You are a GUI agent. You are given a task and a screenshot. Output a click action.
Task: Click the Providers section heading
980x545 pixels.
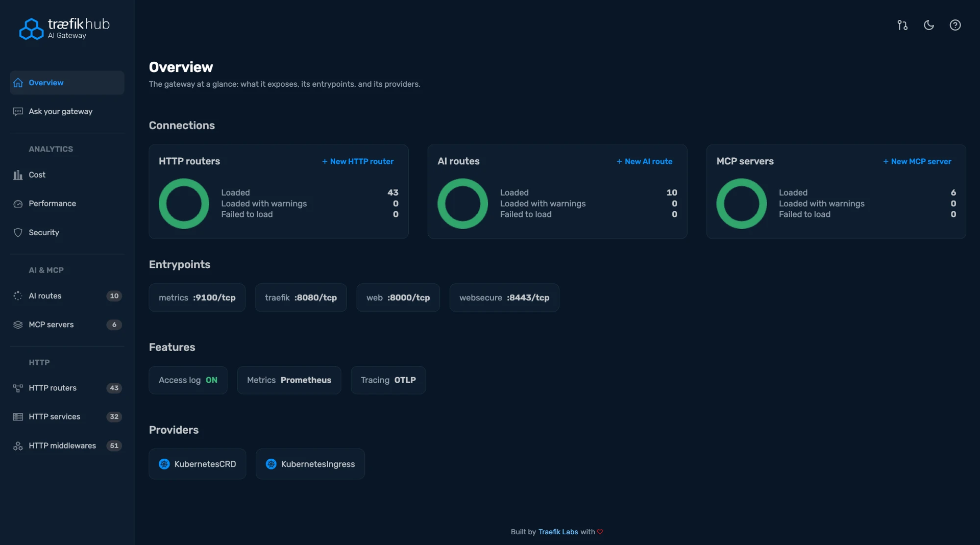pos(174,430)
